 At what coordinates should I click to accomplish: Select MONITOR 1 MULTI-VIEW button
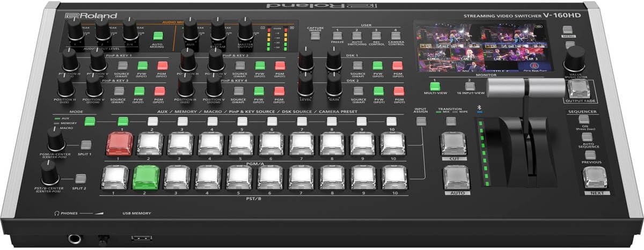pos(435,86)
